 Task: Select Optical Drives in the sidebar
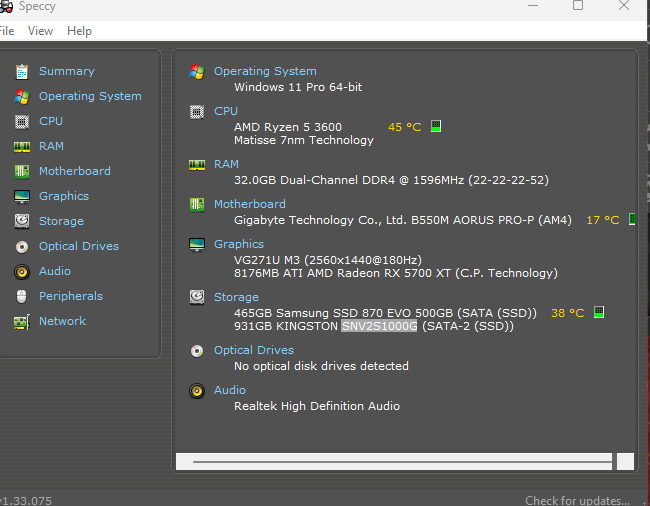click(x=79, y=246)
